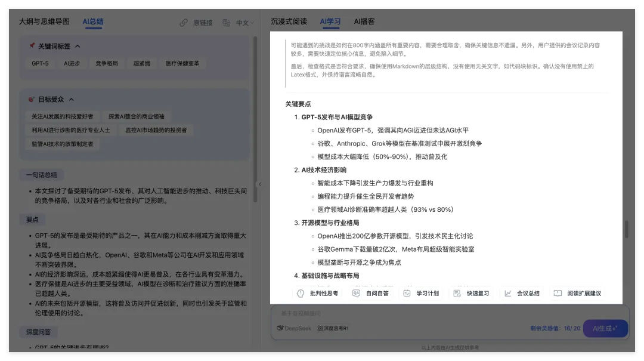
Task: Click the AI学习 content scrollbar thumb
Action: pos(626,229)
